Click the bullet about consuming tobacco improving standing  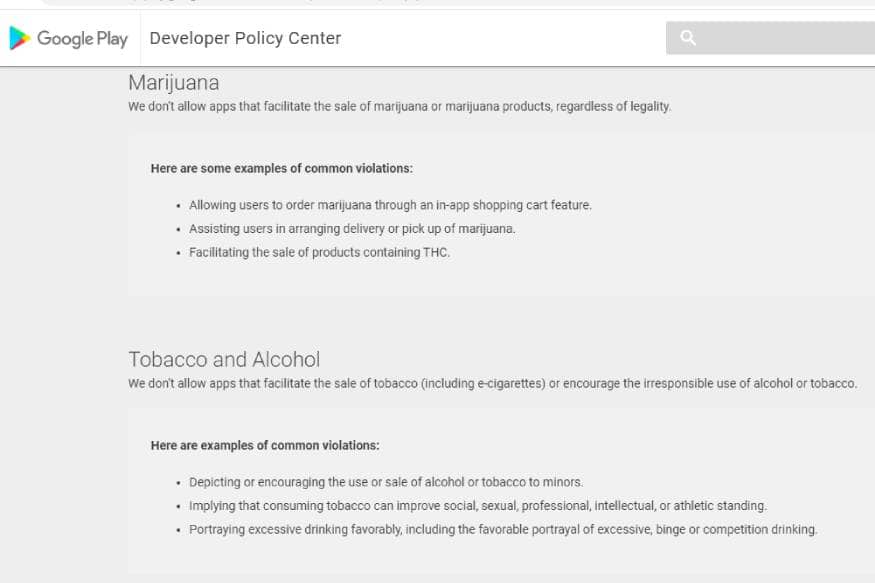pos(478,506)
